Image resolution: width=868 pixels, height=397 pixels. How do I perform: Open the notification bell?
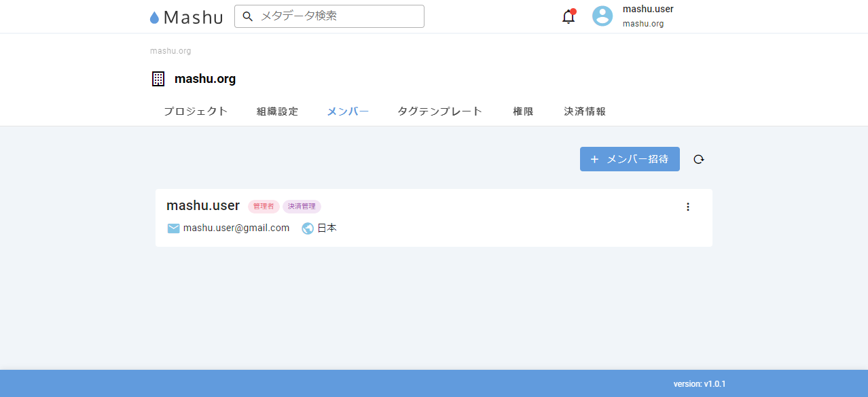coord(568,17)
